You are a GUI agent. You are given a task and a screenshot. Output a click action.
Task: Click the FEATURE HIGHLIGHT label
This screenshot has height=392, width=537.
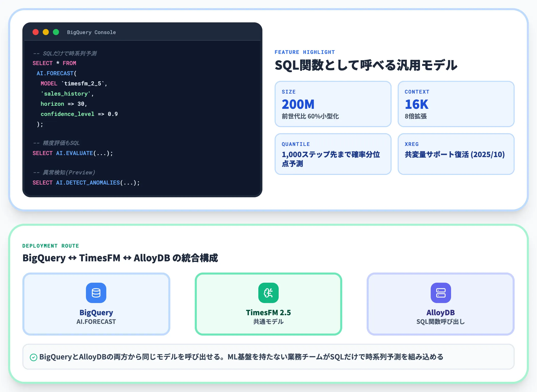pos(305,52)
